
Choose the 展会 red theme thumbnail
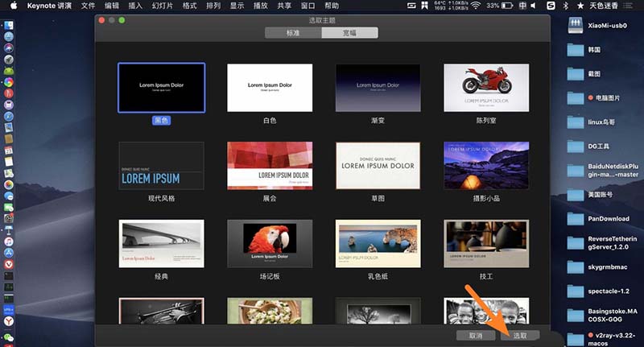click(x=270, y=166)
